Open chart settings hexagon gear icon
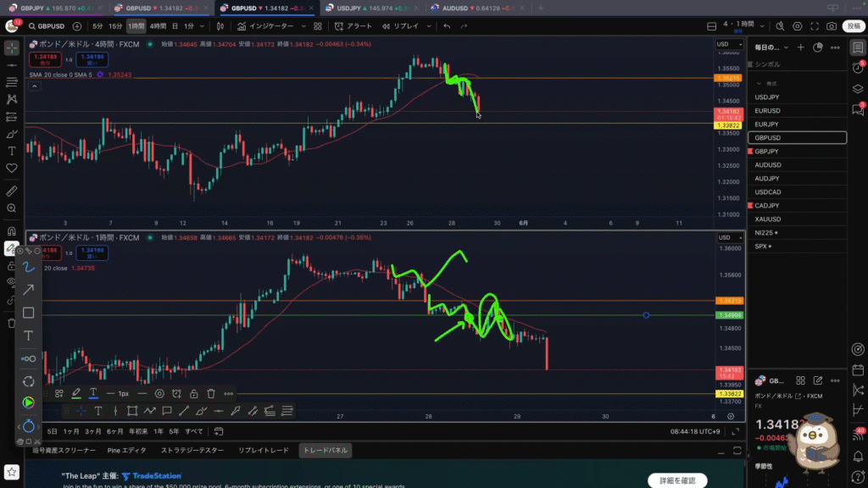868x488 pixels. pyautogui.click(x=797, y=26)
